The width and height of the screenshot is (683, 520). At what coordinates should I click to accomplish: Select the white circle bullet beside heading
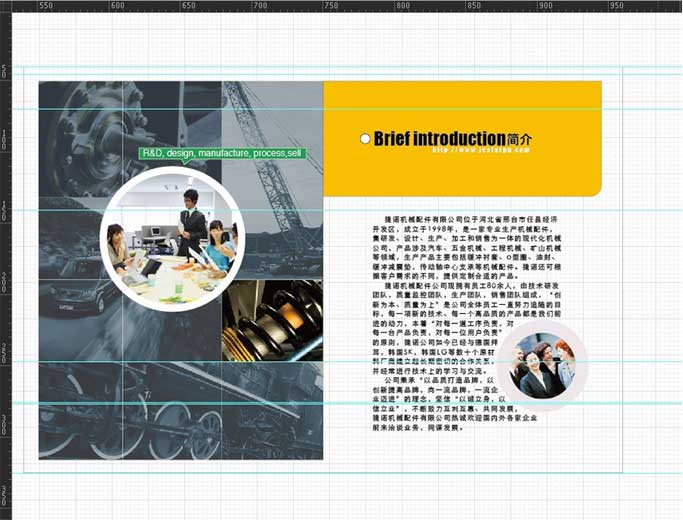tap(365, 138)
